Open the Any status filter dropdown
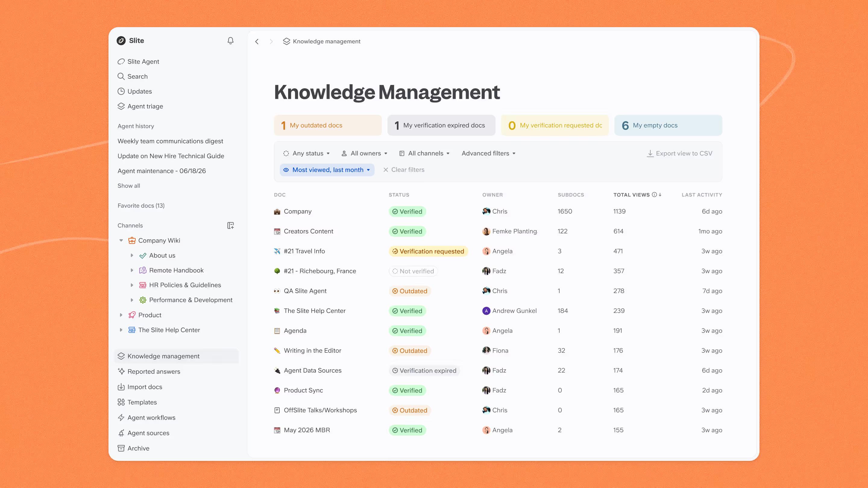 307,153
